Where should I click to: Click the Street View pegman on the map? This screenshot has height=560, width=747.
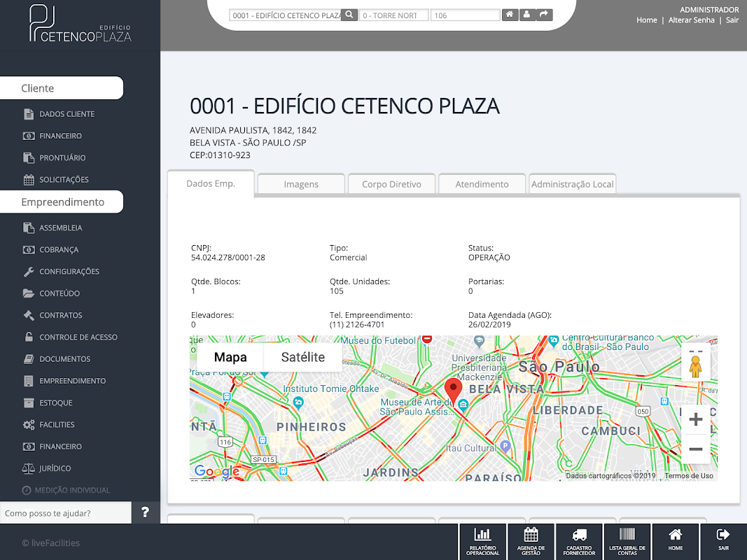(x=696, y=366)
